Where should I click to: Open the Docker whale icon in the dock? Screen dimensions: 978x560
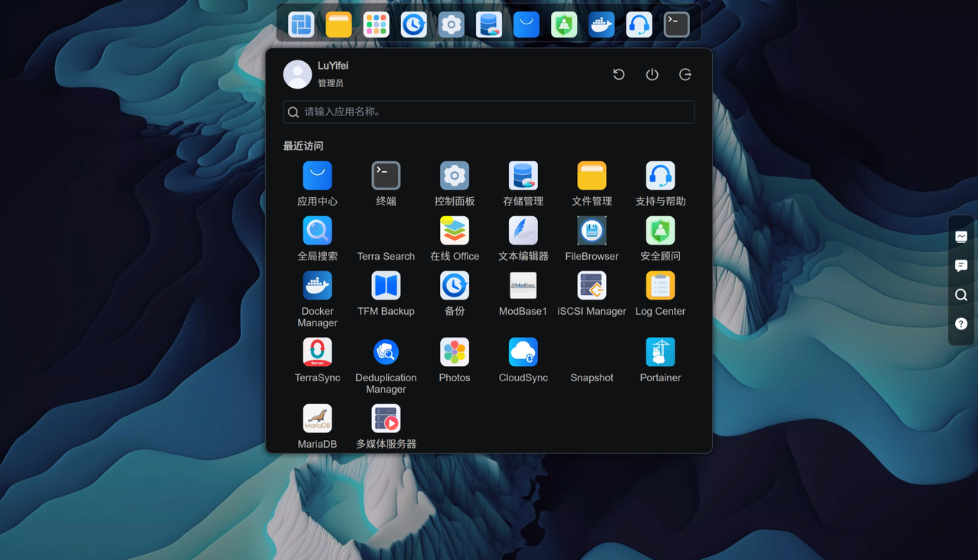[x=601, y=24]
